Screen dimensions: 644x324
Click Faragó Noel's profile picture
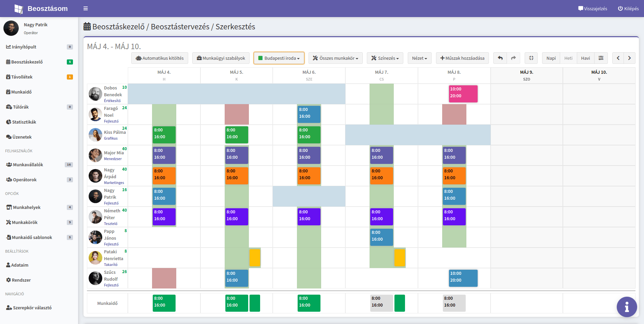click(95, 114)
